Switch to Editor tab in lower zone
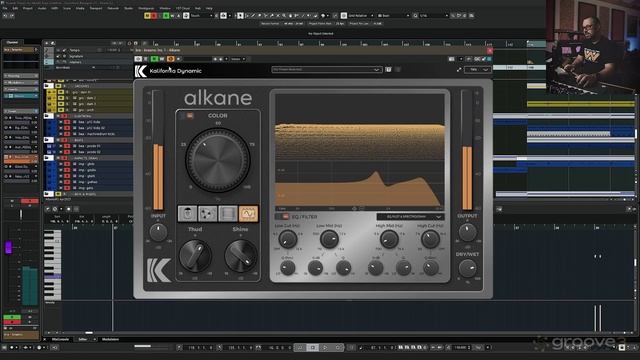This screenshot has width=640, height=360. click(82, 339)
